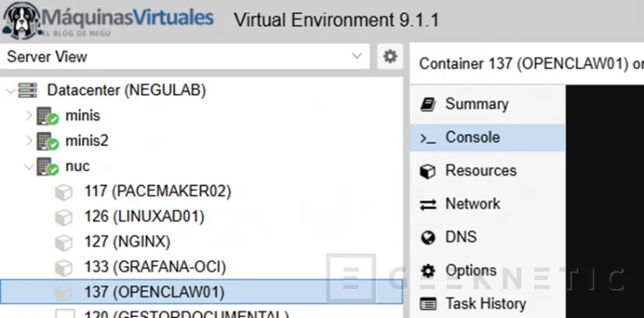Image resolution: width=644 pixels, height=318 pixels.
Task: Click the Console terminal prompt icon
Action: pos(428,138)
